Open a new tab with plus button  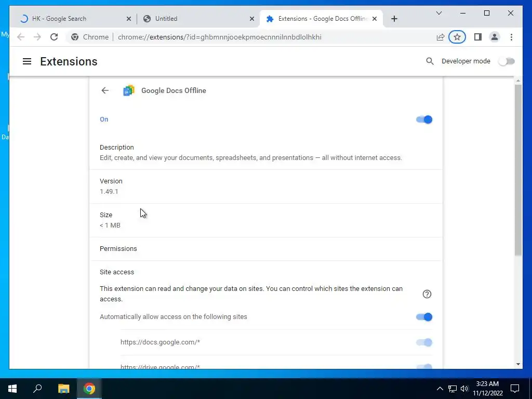[394, 19]
